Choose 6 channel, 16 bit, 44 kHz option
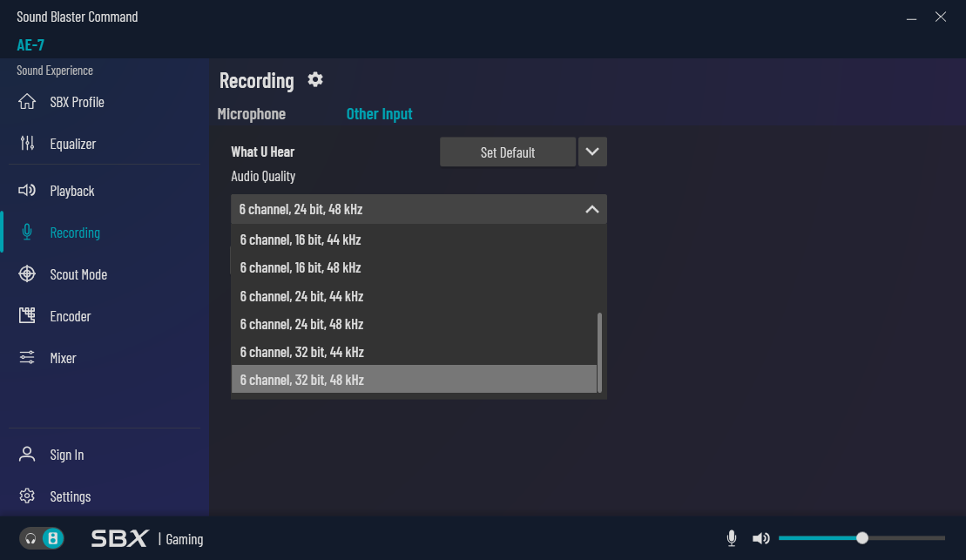The image size is (966, 560). click(414, 240)
